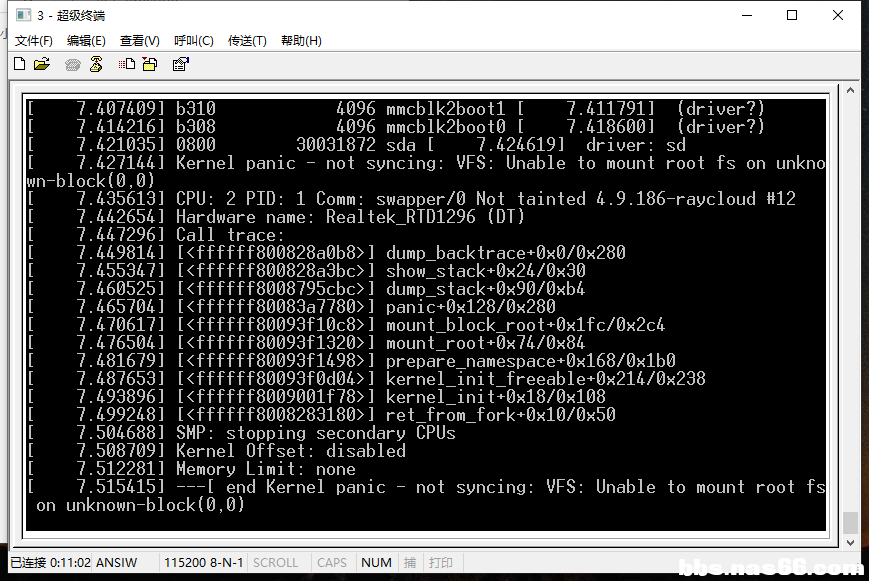Open the 帮助(H) menu
The height and width of the screenshot is (581, 869).
pos(301,40)
